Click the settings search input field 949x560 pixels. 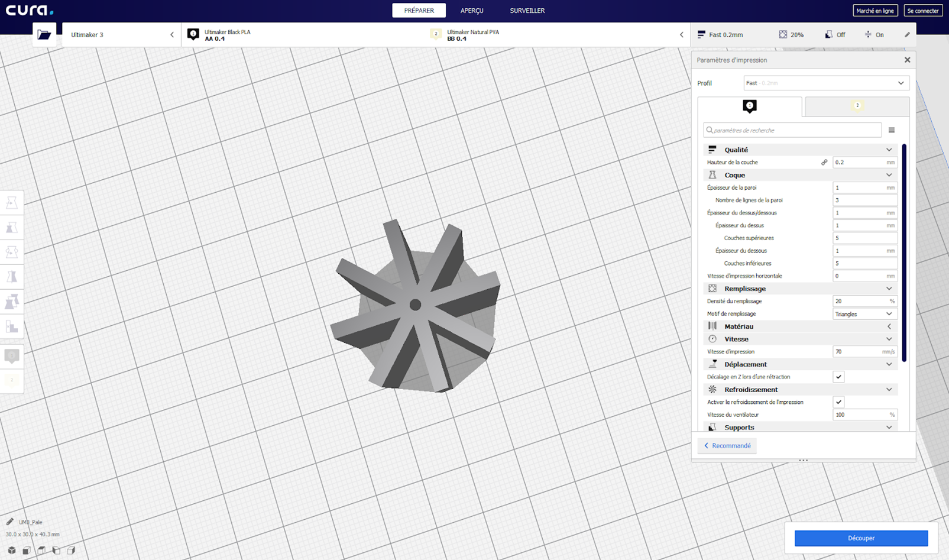pyautogui.click(x=792, y=130)
